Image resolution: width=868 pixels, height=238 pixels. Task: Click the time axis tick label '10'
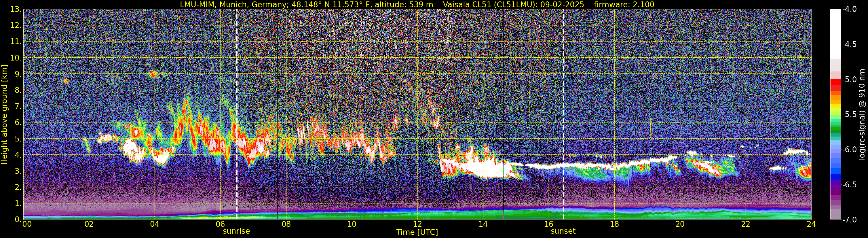(x=352, y=224)
